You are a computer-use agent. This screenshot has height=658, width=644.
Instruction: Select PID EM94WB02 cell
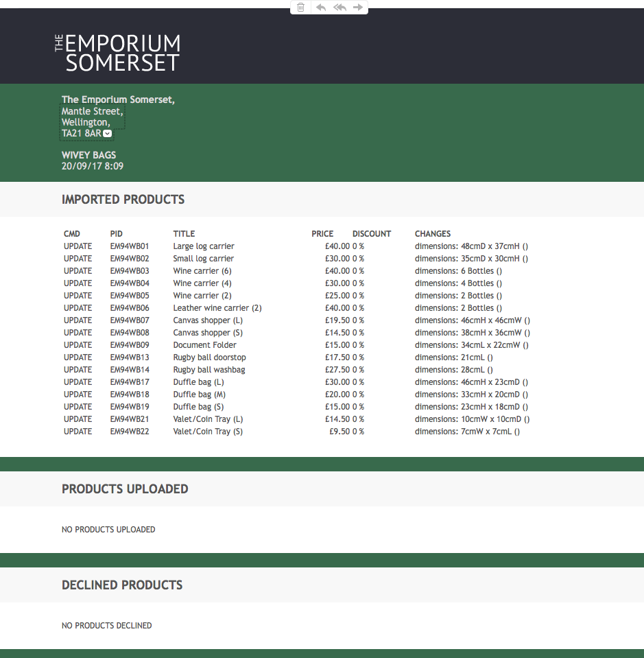[129, 259]
